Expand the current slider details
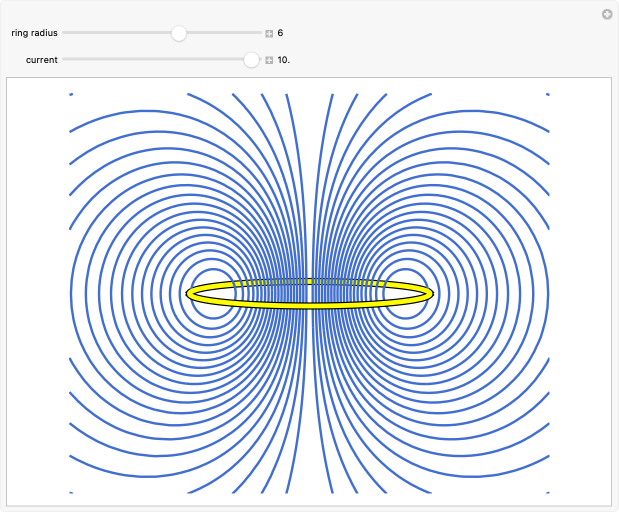 (269, 60)
